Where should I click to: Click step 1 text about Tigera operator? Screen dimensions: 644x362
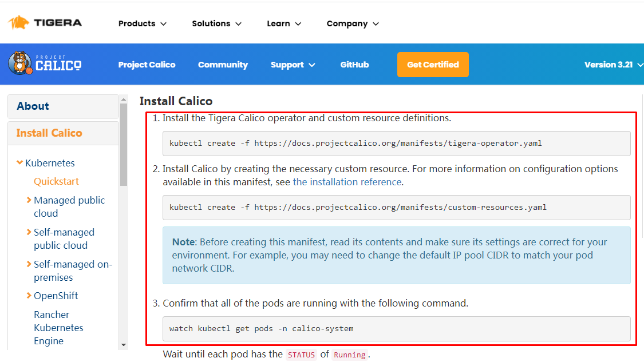[307, 118]
